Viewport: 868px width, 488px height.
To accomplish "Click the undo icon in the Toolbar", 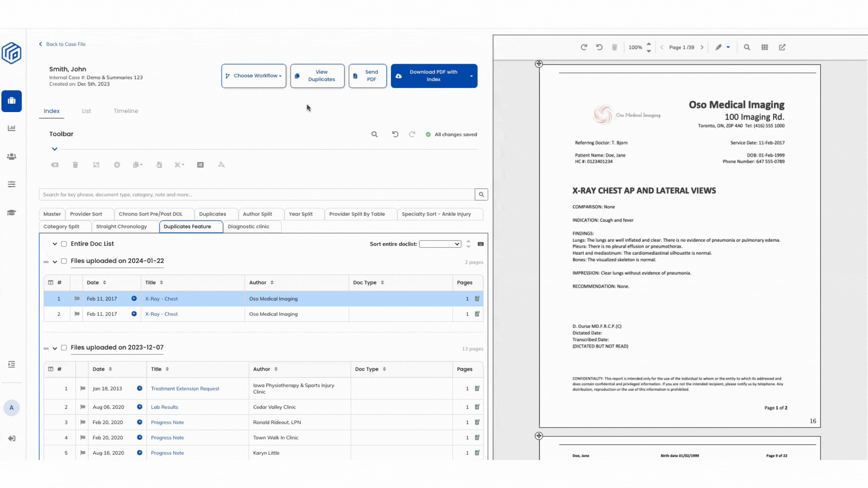I will pyautogui.click(x=395, y=134).
